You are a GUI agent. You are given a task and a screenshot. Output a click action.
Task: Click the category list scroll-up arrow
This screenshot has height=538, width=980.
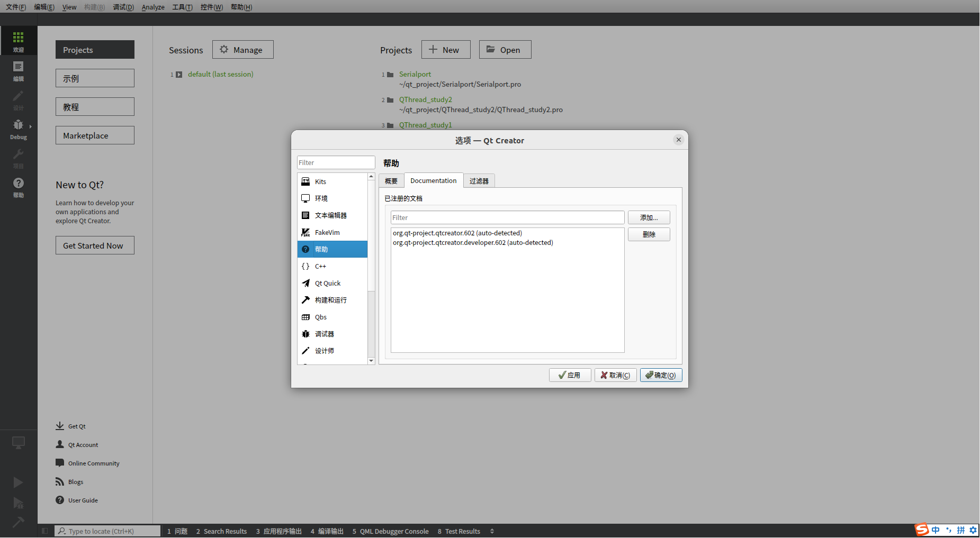(x=371, y=177)
